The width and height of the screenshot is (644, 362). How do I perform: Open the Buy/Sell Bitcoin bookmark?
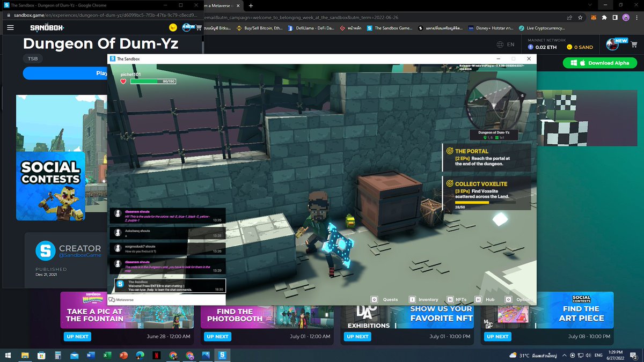(259, 28)
